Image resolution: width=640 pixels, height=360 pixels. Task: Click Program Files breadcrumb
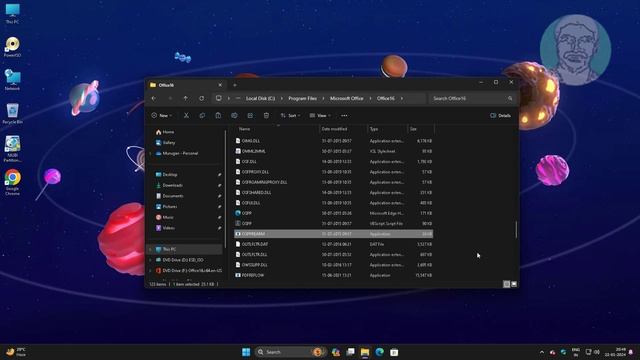(302, 98)
